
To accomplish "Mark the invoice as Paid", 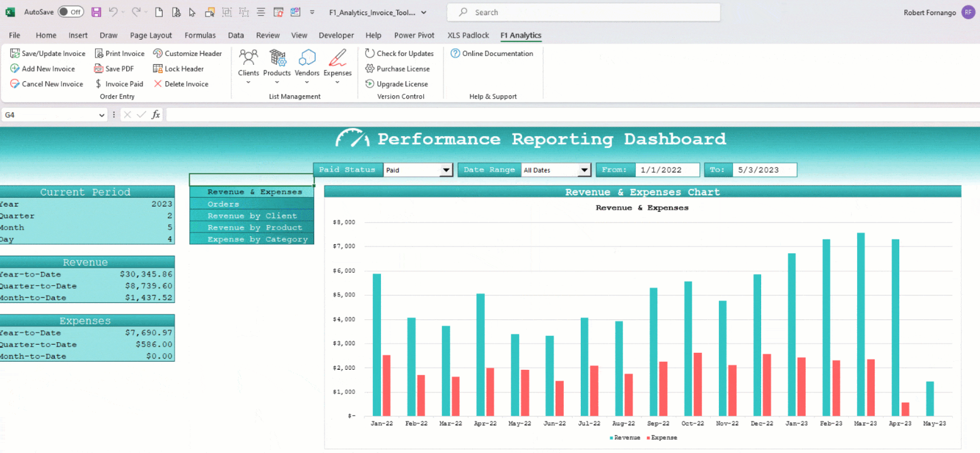I will [119, 84].
